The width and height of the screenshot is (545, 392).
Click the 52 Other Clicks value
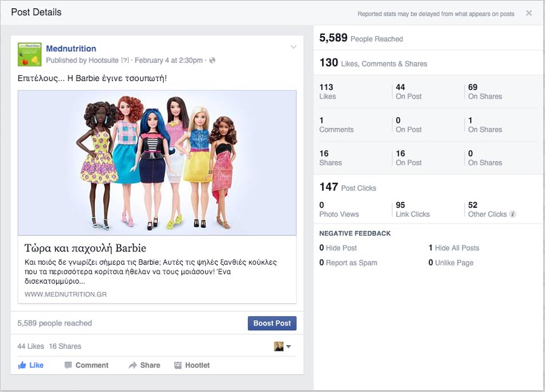pyautogui.click(x=487, y=210)
